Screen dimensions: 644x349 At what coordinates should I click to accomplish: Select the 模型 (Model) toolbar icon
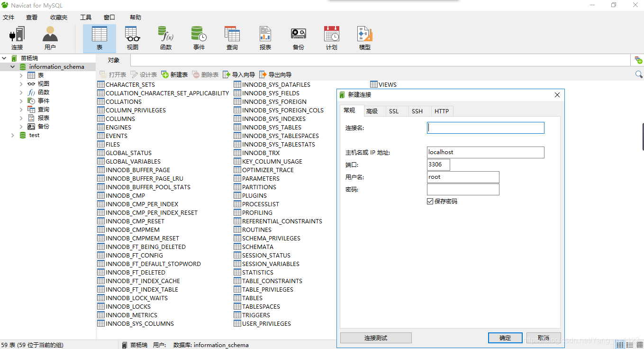tap(365, 38)
